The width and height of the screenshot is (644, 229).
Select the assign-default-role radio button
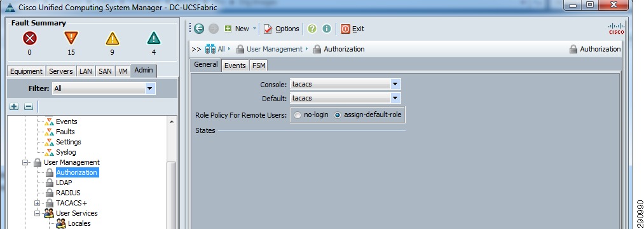pos(338,115)
